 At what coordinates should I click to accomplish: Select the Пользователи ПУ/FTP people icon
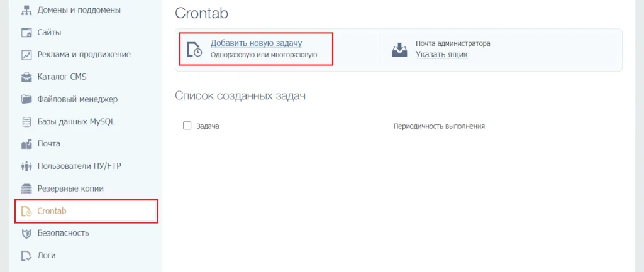pyautogui.click(x=26, y=166)
